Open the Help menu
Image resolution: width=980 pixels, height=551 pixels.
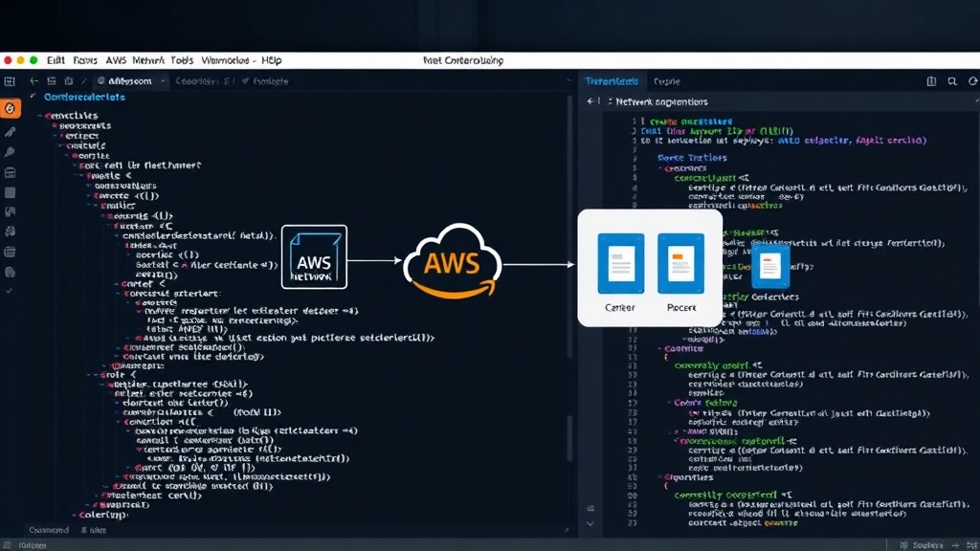click(x=271, y=60)
